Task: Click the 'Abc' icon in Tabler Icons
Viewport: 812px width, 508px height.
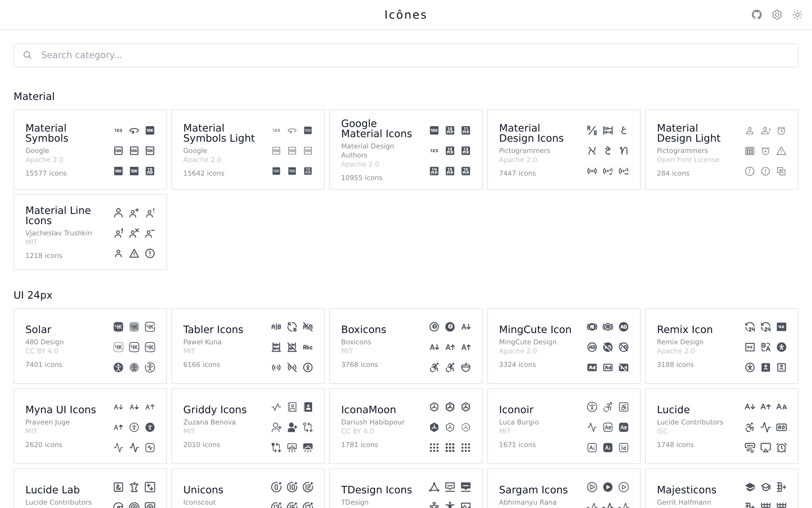Action: 308,347
